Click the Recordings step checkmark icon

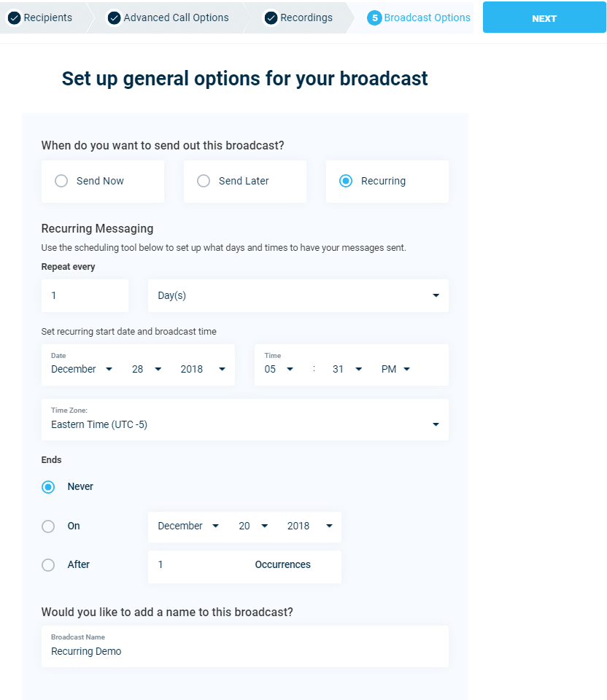pos(271,17)
